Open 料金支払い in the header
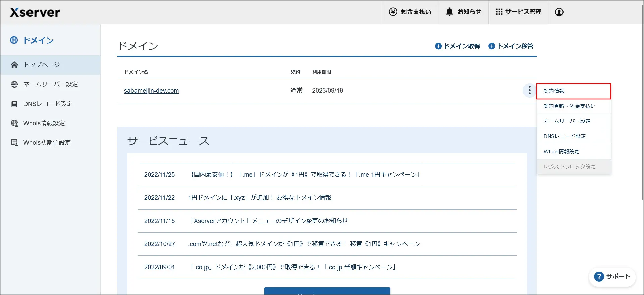 pyautogui.click(x=410, y=12)
